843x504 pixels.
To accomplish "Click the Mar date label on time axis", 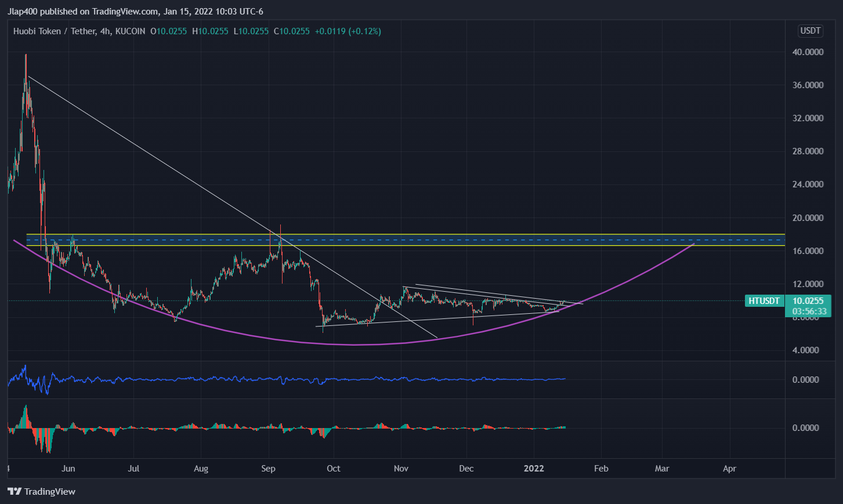I will [x=662, y=468].
